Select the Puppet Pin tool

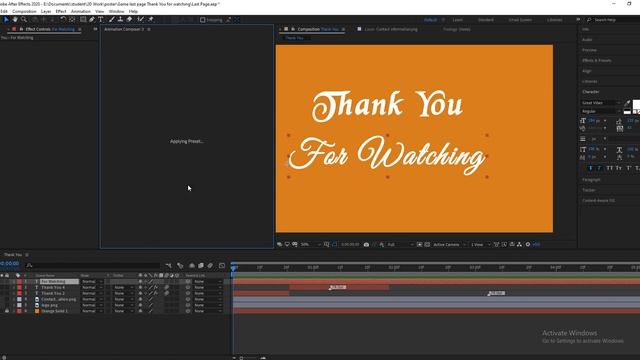pyautogui.click(x=151, y=20)
